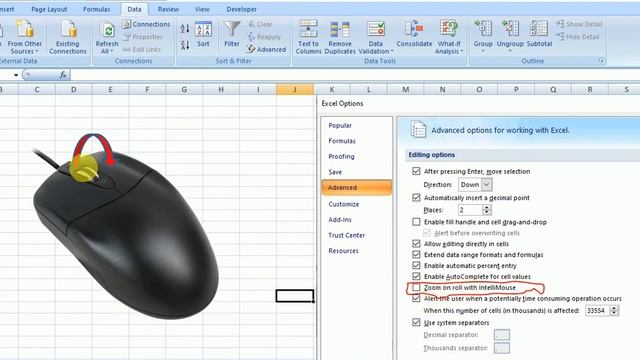
Task: Toggle Automatically insert a decimal point
Action: tap(416, 198)
